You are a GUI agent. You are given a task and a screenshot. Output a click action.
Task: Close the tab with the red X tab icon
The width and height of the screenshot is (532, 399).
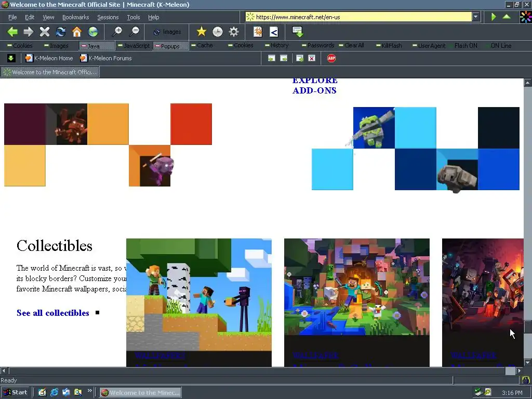pyautogui.click(x=312, y=58)
